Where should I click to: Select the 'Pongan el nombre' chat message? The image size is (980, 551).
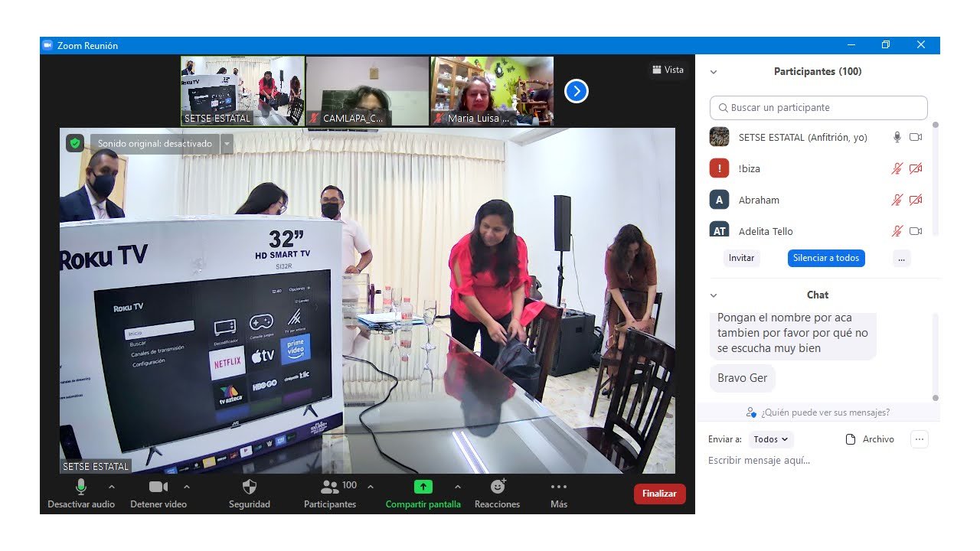pos(793,335)
